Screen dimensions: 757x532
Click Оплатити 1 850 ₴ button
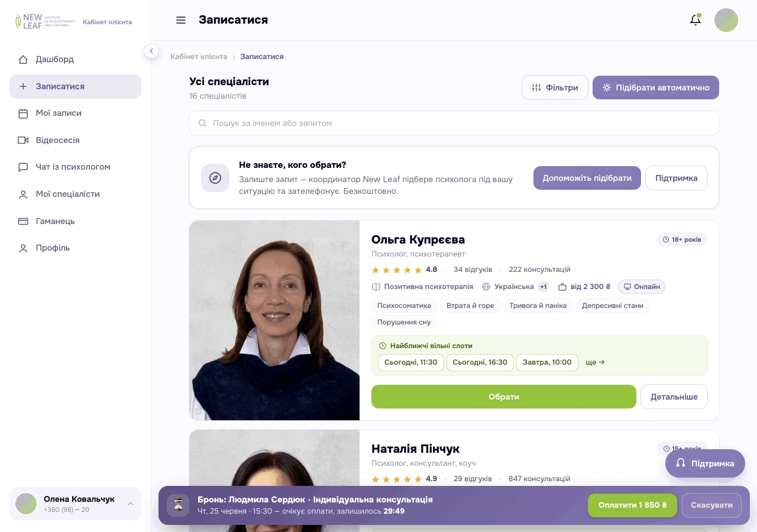tap(632, 505)
